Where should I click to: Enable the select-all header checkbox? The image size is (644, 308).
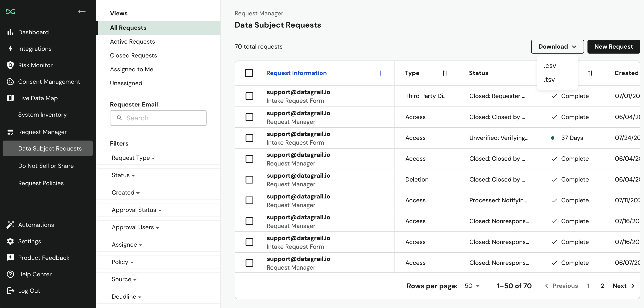[x=249, y=73]
